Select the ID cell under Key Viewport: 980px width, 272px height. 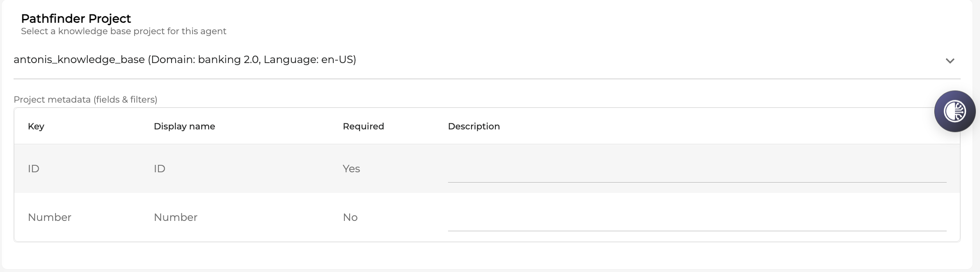34,169
